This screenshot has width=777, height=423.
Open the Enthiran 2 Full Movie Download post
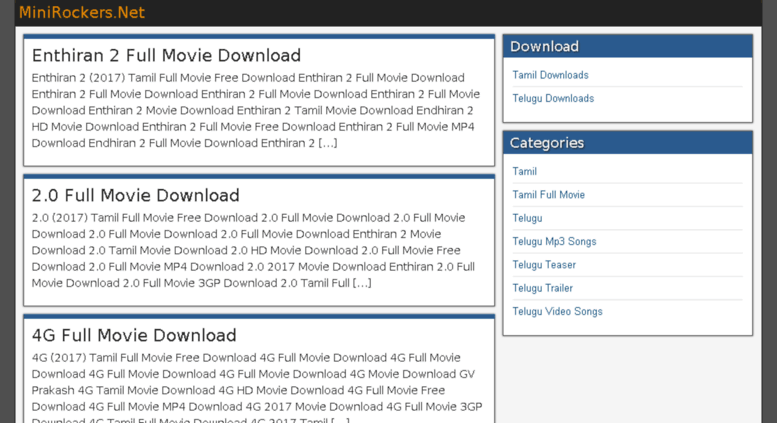tap(166, 56)
